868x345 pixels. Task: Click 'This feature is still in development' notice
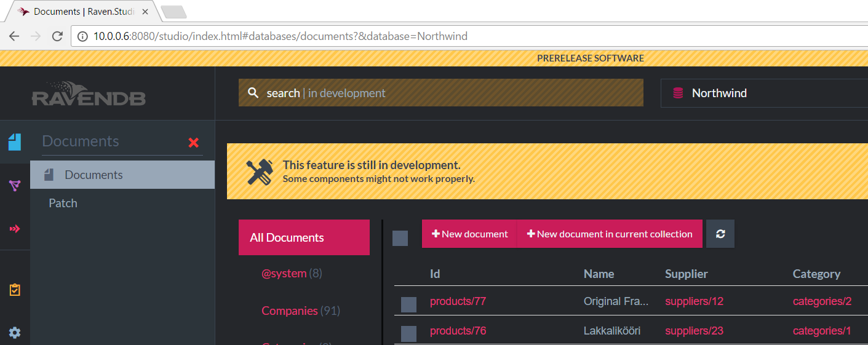click(x=372, y=165)
